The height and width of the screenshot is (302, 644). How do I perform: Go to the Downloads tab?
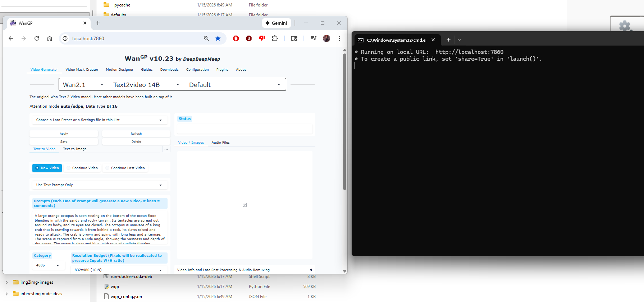169,70
